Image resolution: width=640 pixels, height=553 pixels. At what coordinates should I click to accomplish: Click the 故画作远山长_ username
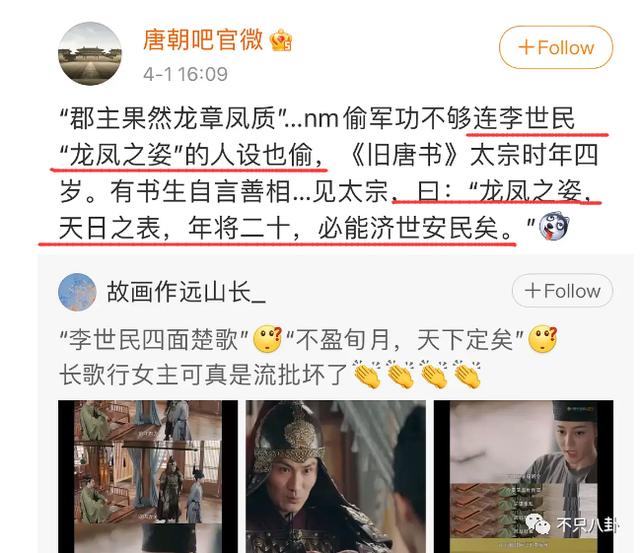(x=186, y=292)
